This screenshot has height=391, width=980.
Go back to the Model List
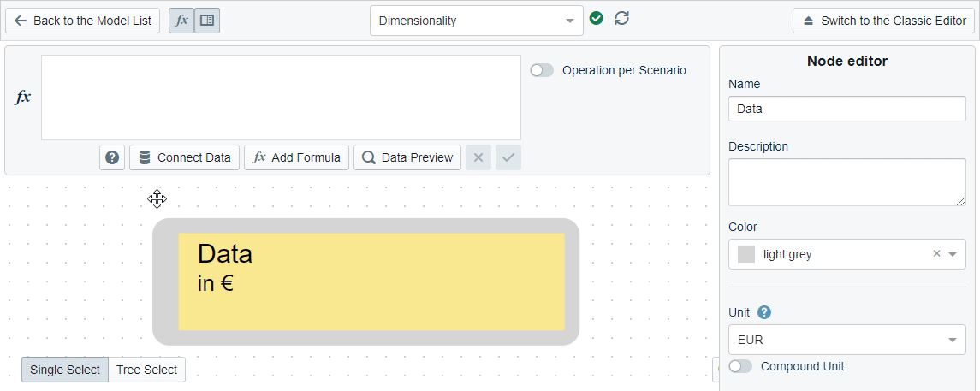click(x=82, y=21)
